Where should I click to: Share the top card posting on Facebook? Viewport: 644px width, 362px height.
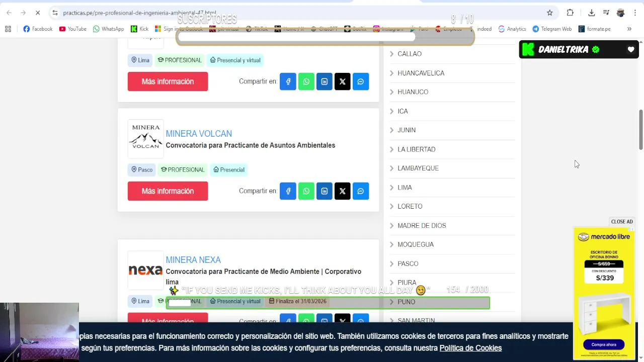(288, 81)
